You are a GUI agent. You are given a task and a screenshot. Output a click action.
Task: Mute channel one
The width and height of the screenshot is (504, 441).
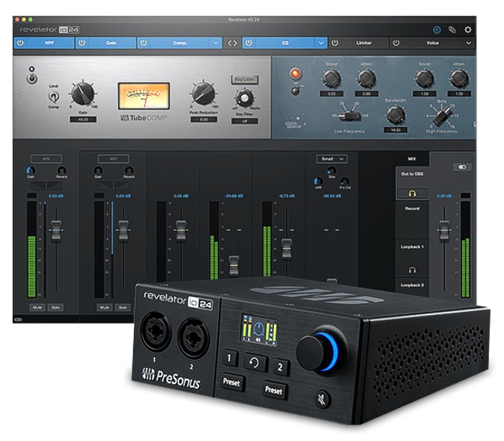pos(37,308)
